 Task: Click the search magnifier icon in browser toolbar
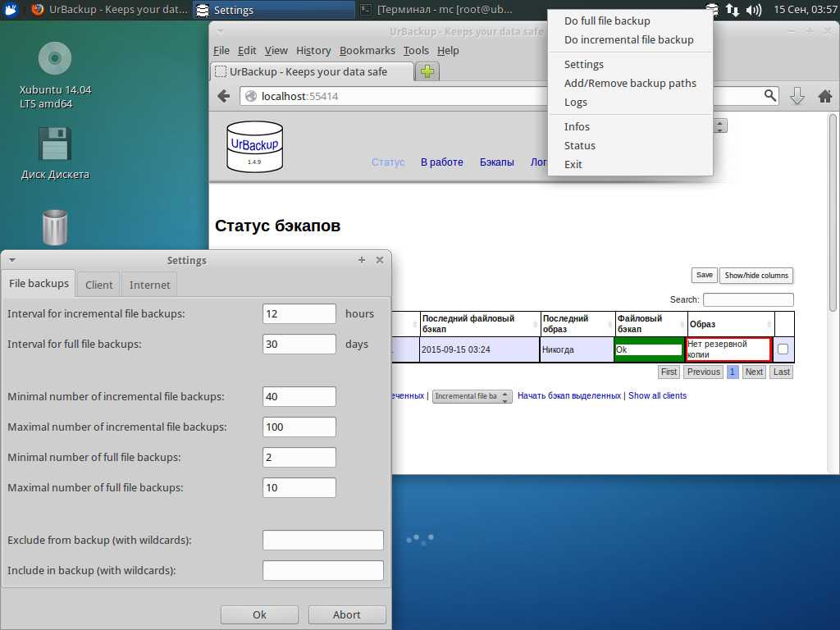[769, 95]
